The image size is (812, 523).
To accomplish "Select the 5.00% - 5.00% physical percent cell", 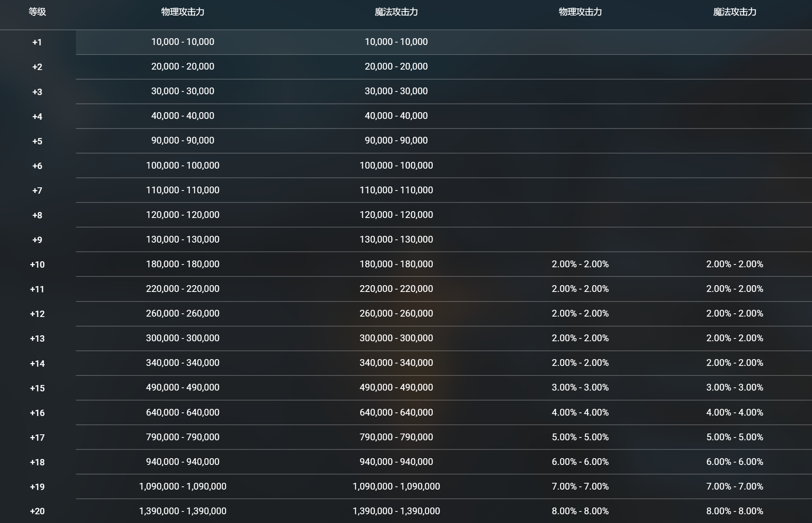I will pos(580,437).
